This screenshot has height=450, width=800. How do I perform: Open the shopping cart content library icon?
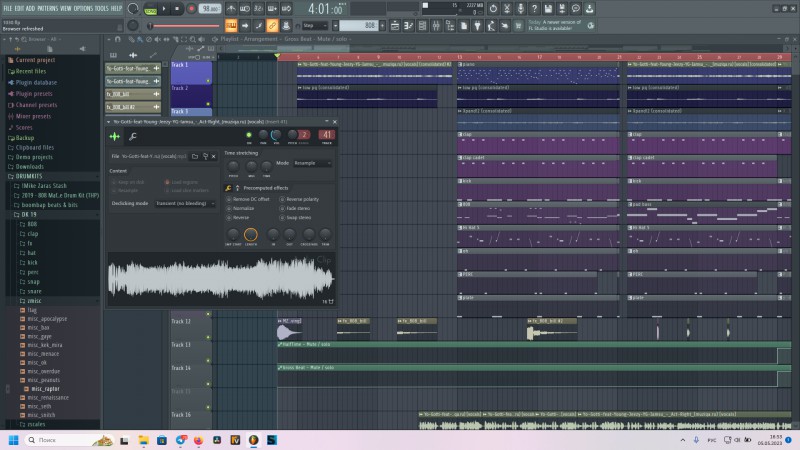pos(519,26)
